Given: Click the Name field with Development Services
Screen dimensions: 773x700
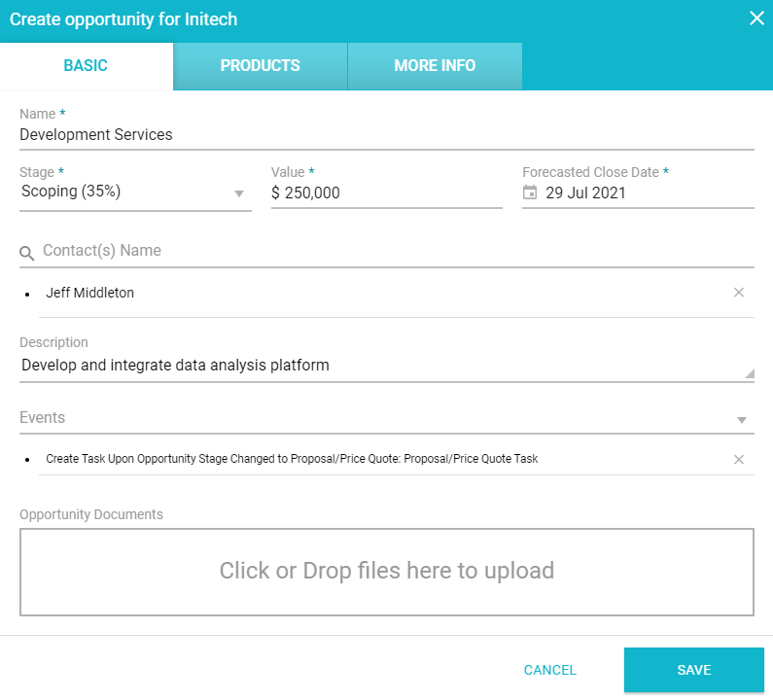Looking at the screenshot, I should (x=386, y=135).
